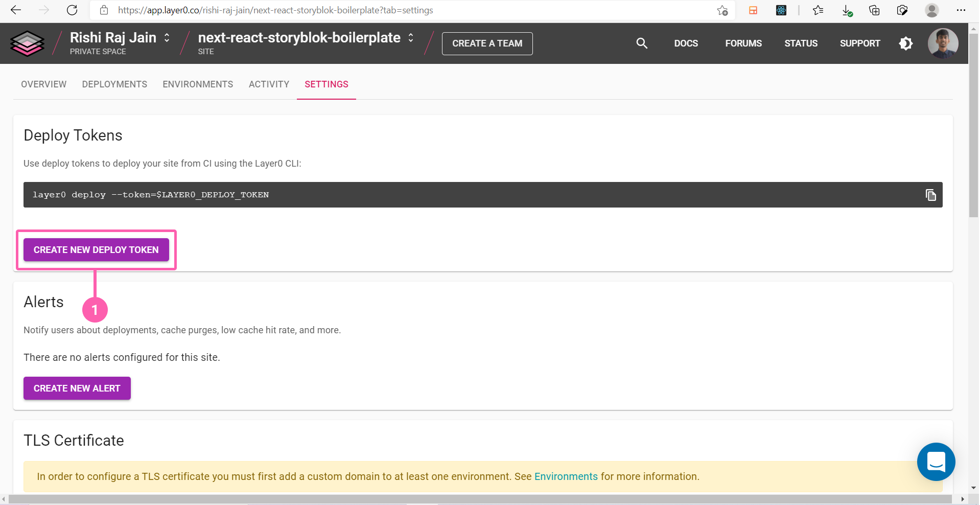Click the scroll-right arrow at bottom
Screen dimensions: 980x505
(x=963, y=499)
